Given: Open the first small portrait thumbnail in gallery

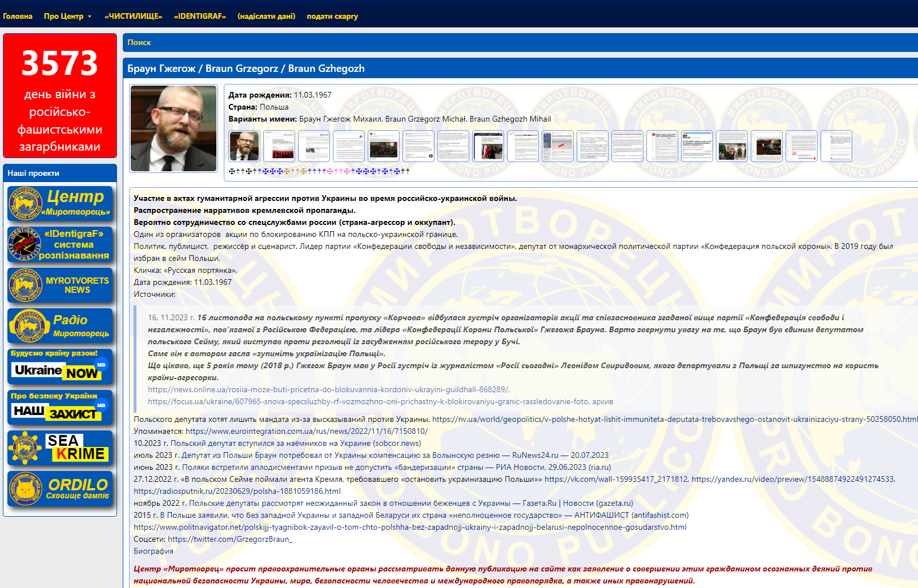Looking at the screenshot, I should coord(244,146).
